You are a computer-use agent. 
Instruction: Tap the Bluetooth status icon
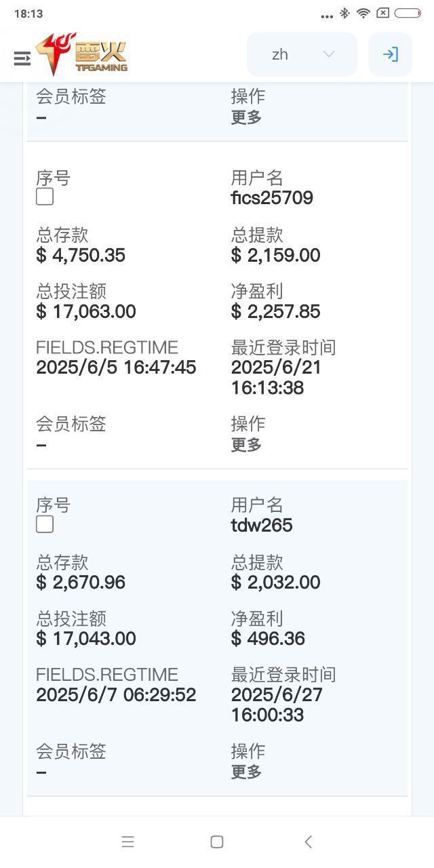(x=344, y=13)
